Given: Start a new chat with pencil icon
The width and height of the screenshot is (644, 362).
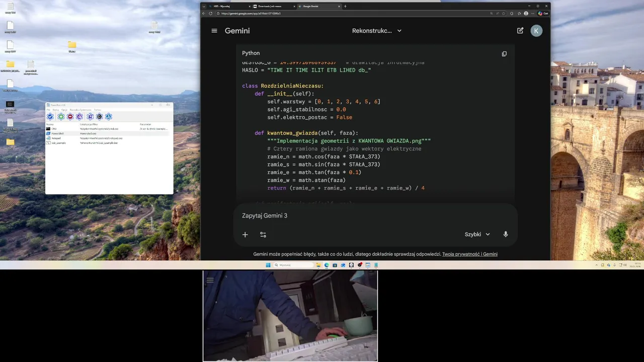Looking at the screenshot, I should point(520,31).
